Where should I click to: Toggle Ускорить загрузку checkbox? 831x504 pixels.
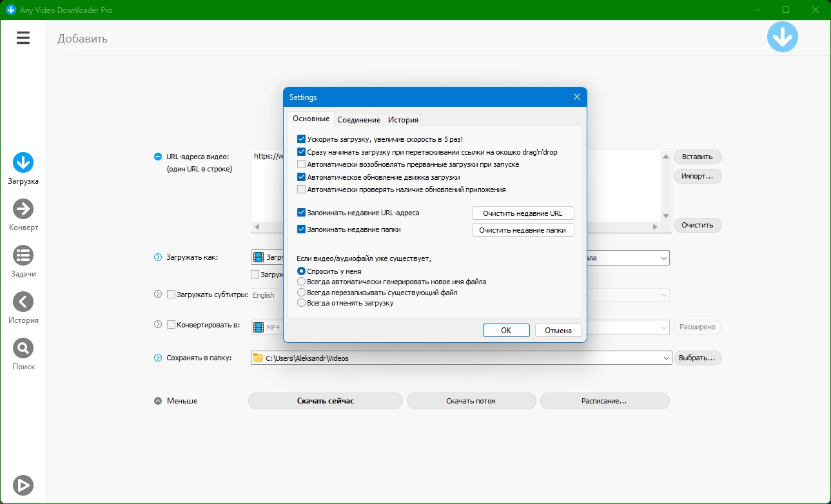(302, 139)
